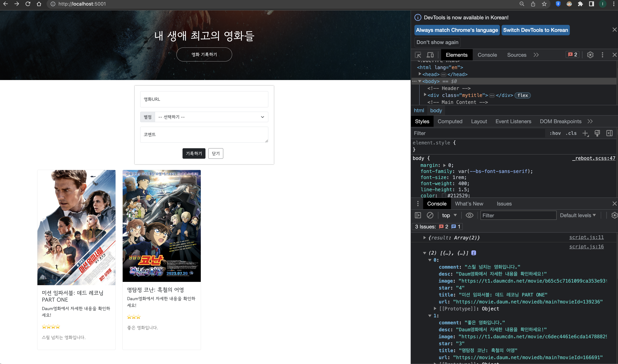Image resolution: width=618 pixels, height=364 pixels.
Task: Toggle the .cls class editor
Action: [571, 133]
